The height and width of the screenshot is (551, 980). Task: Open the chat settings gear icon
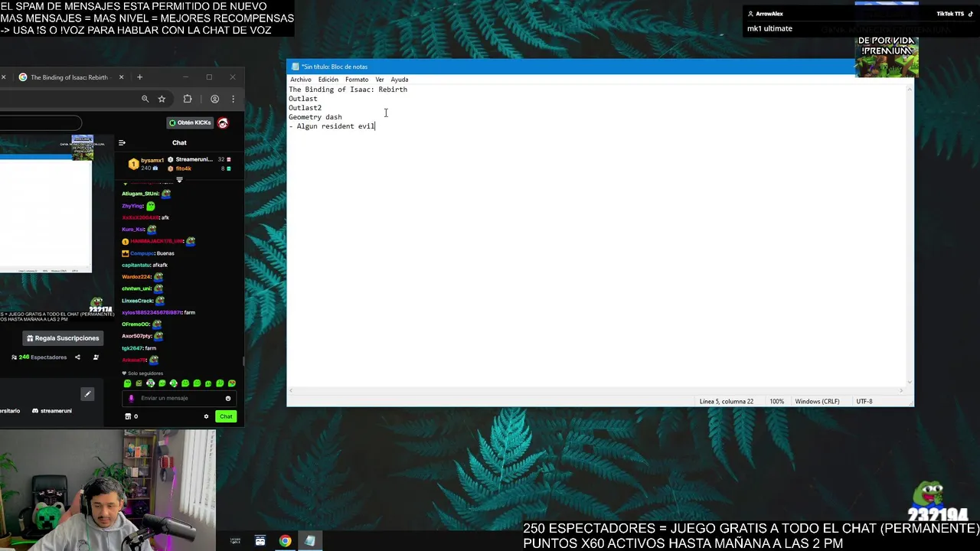tap(206, 416)
